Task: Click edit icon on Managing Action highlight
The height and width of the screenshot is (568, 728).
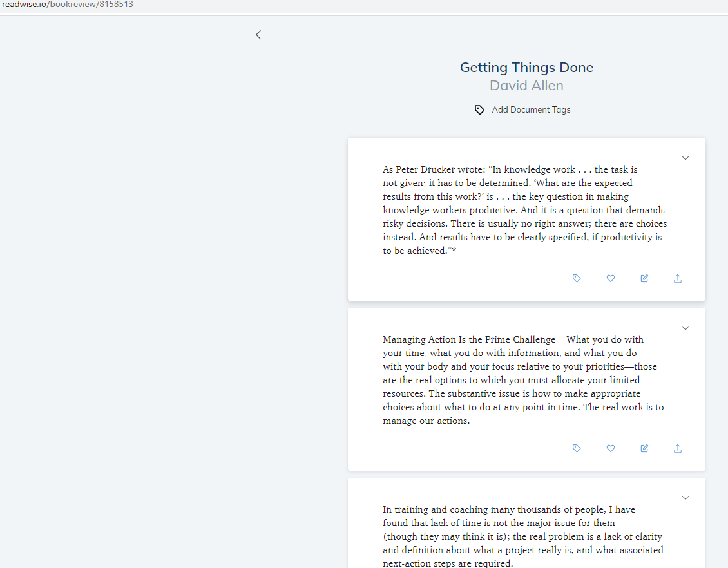Action: (x=644, y=448)
